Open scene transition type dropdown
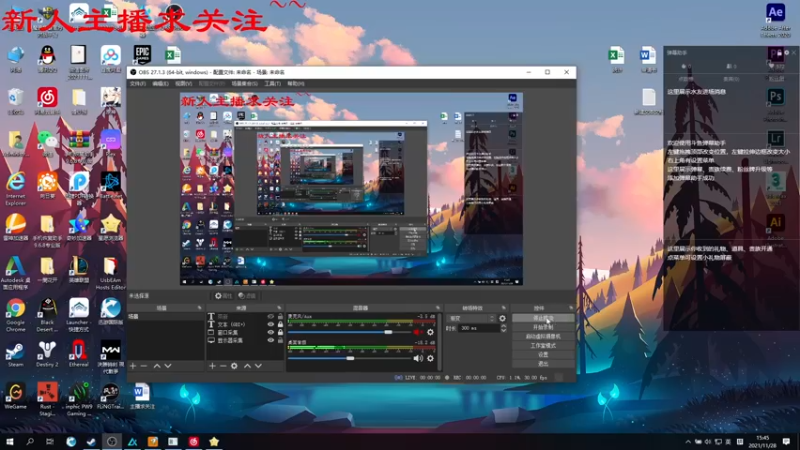 point(471,318)
